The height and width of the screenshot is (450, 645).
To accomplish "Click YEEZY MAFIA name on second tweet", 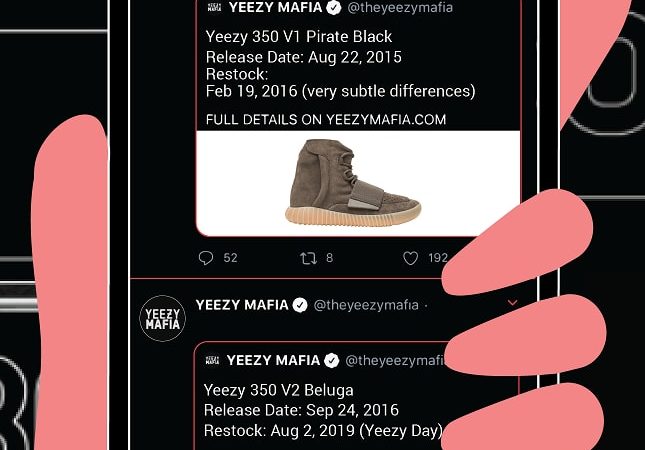I will (242, 305).
